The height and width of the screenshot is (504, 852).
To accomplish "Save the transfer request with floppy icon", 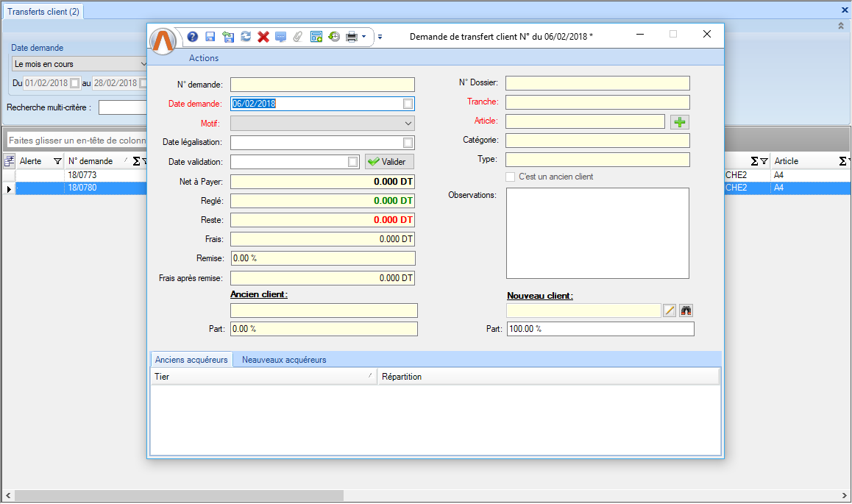I will pyautogui.click(x=210, y=37).
